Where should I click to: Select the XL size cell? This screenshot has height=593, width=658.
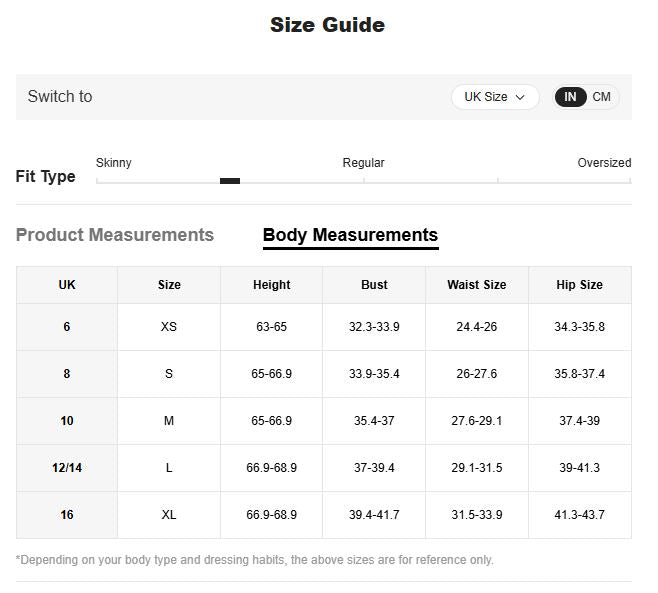point(169,515)
